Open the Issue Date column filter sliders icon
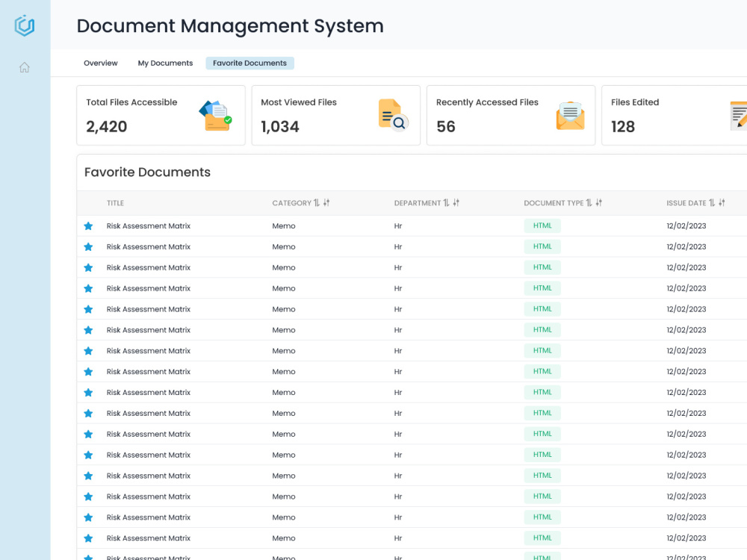The height and width of the screenshot is (560, 747). (722, 203)
